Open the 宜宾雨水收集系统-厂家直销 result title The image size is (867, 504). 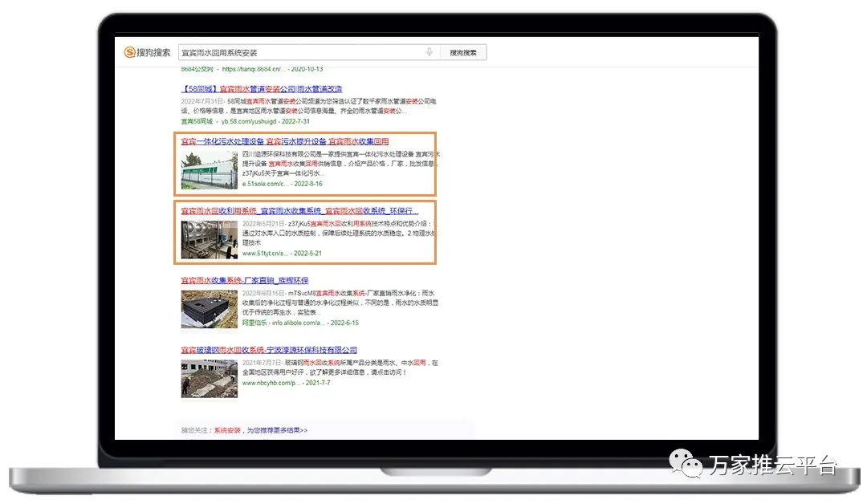(244, 281)
